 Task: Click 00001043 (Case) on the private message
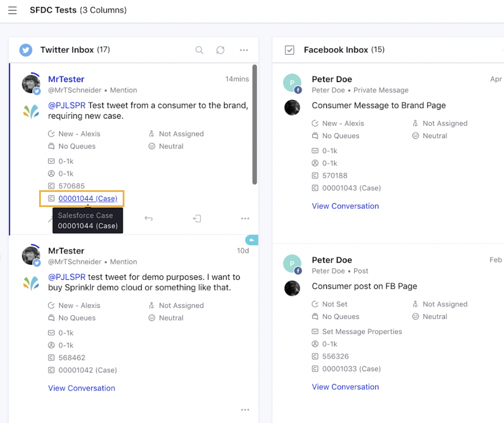coord(351,188)
